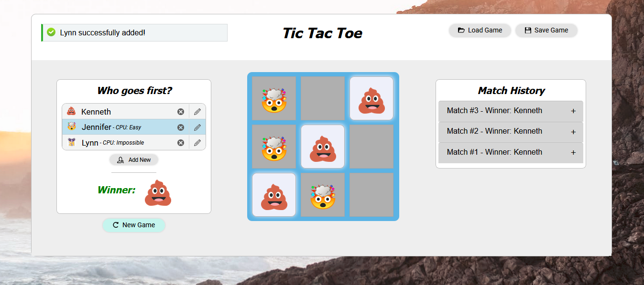Screen dimensions: 644x285
Task: Remove Kenneth with the X icon
Action: [x=181, y=112]
